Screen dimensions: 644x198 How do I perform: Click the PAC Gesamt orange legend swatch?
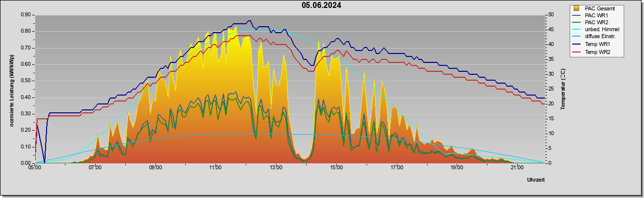pos(576,8)
